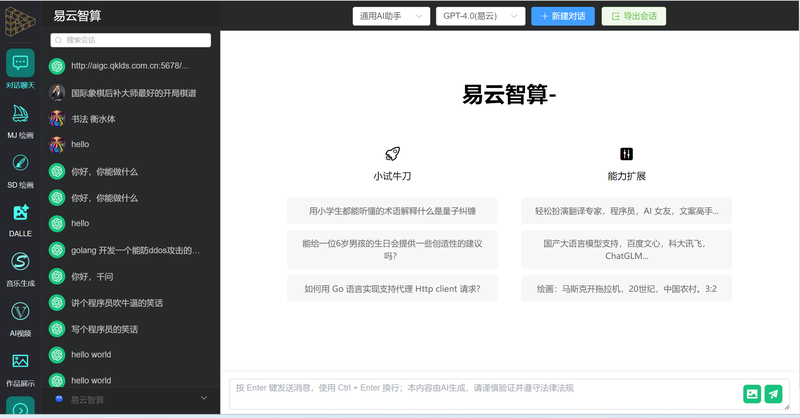The image size is (800, 418).
Task: Click the message text input area
Action: coord(480,394)
